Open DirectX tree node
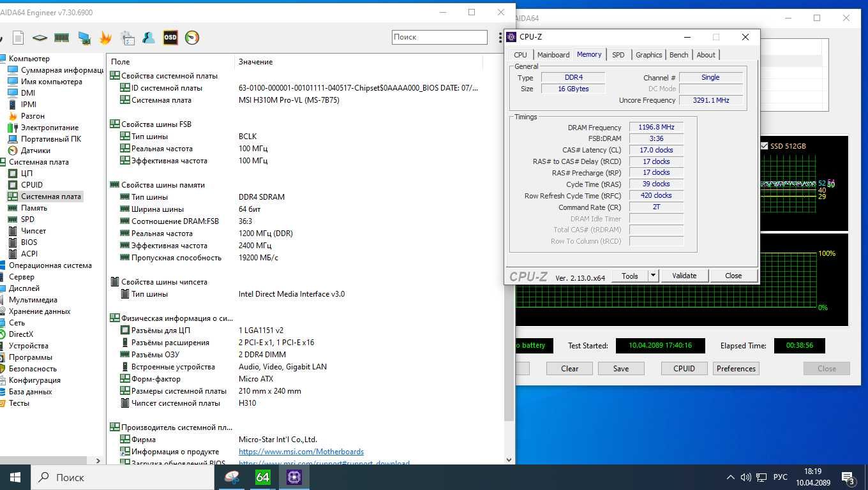This screenshot has height=490, width=868. click(20, 334)
